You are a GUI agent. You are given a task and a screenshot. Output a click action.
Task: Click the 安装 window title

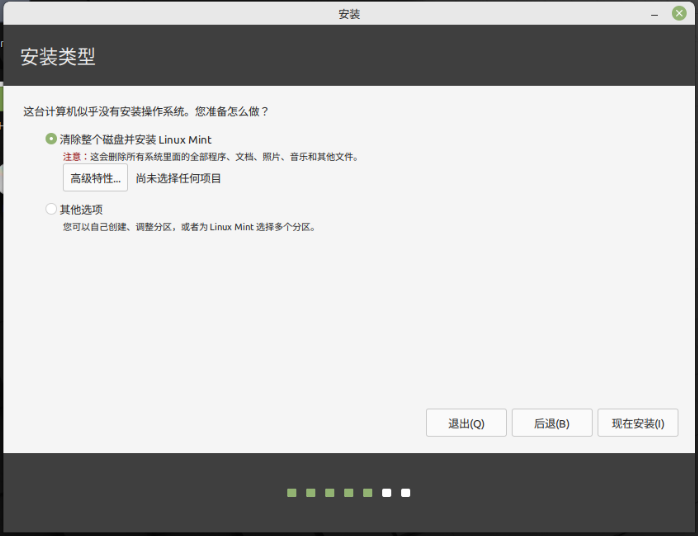tap(349, 14)
